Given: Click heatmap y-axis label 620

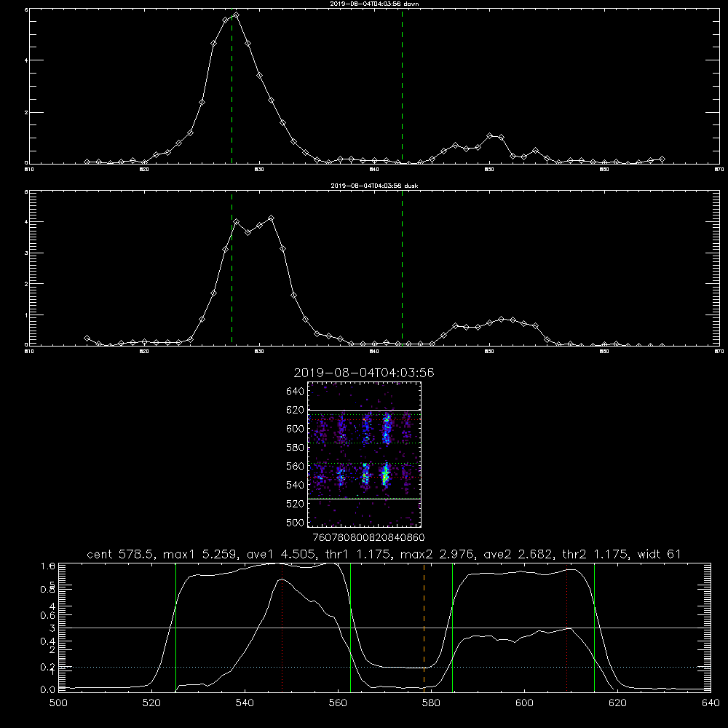Looking at the screenshot, I should coord(296,410).
